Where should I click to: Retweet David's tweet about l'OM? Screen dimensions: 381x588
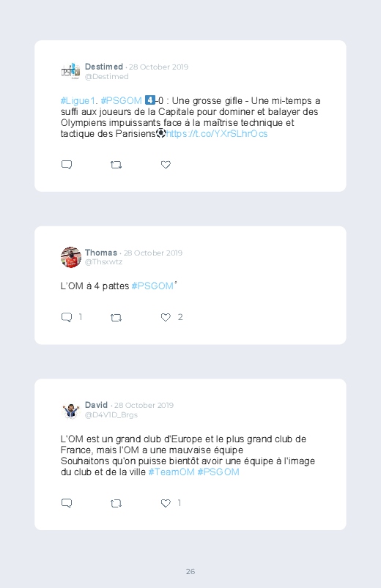(116, 503)
